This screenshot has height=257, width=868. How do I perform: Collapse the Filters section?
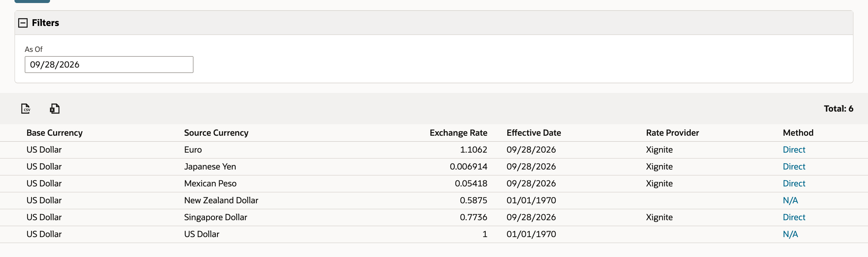(x=23, y=23)
